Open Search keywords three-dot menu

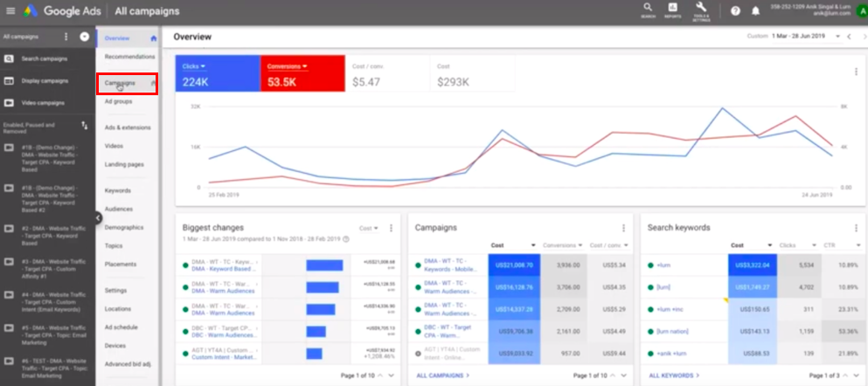[x=856, y=228]
